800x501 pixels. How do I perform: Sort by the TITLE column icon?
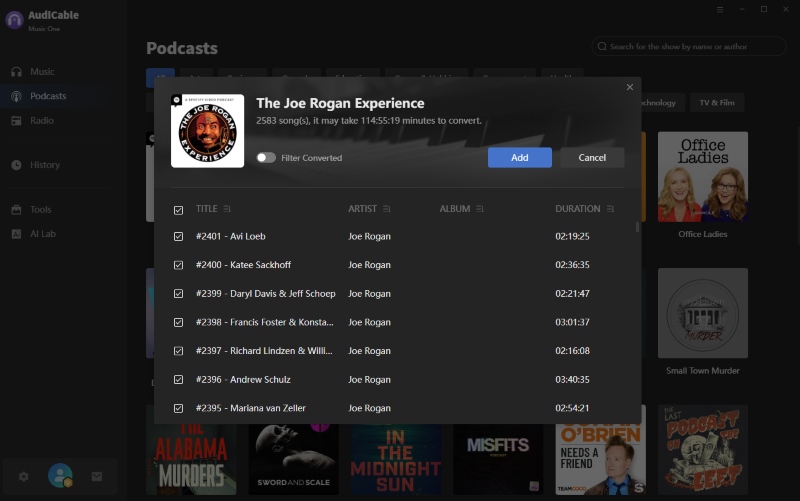[x=227, y=209]
